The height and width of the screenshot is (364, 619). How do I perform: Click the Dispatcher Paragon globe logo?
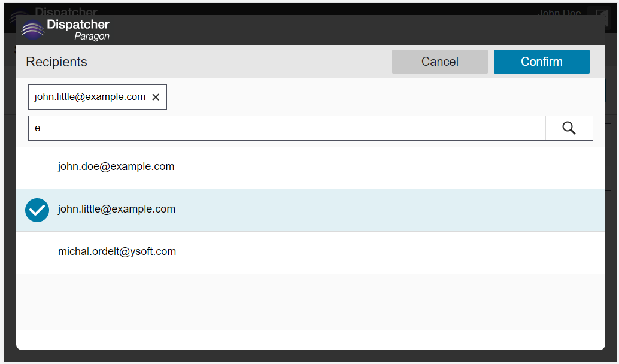(33, 30)
